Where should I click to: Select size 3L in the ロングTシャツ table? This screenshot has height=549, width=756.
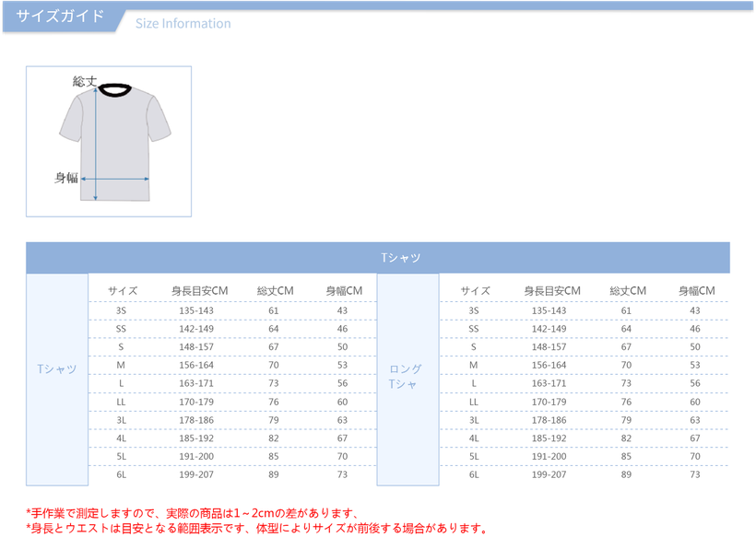[474, 420]
